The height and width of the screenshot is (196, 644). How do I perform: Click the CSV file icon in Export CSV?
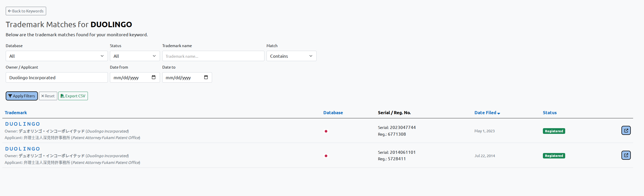pyautogui.click(x=62, y=96)
